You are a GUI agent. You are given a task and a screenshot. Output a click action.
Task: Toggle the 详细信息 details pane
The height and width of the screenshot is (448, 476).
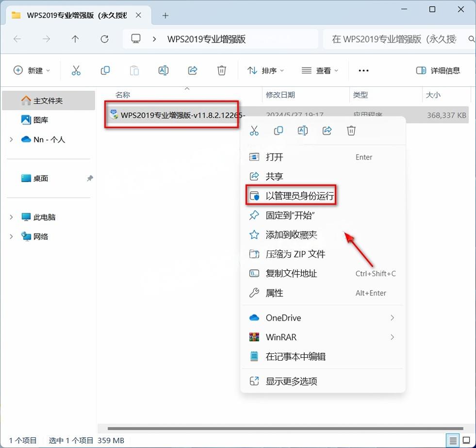[x=438, y=70]
